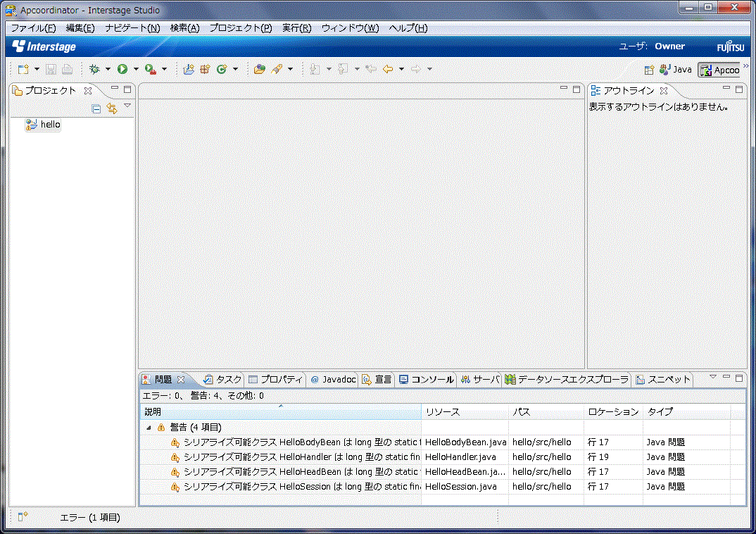Click Collapse All in the Project view
This screenshot has width=756, height=534.
point(96,108)
